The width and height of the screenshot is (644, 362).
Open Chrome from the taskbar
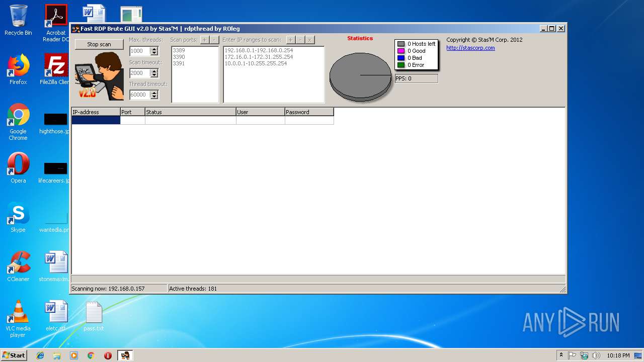(91, 355)
